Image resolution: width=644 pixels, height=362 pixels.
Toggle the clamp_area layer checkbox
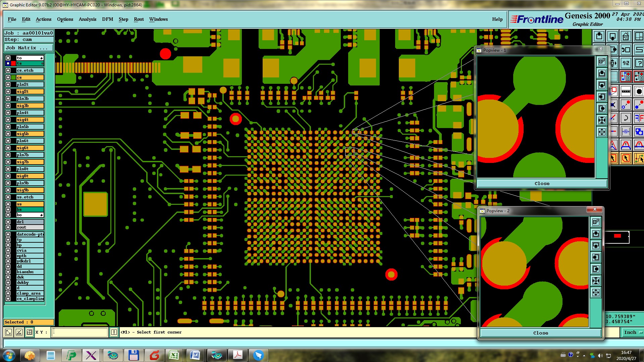(x=8, y=293)
